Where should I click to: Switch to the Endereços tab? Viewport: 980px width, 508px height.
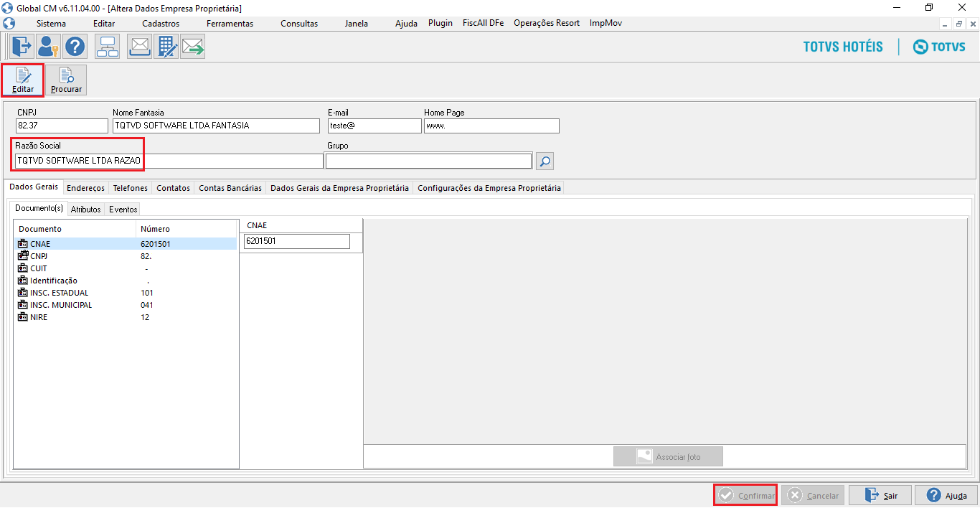tap(86, 188)
